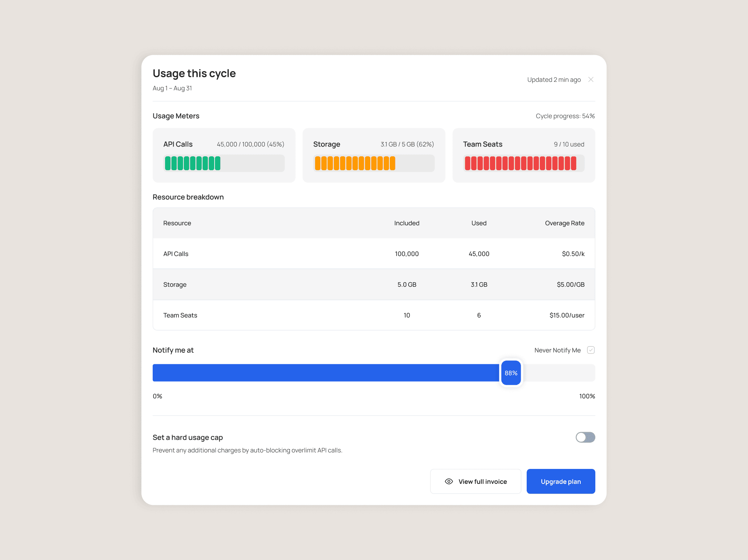Click the 3.1 GB / 5 GB (62%) label

(x=407, y=144)
